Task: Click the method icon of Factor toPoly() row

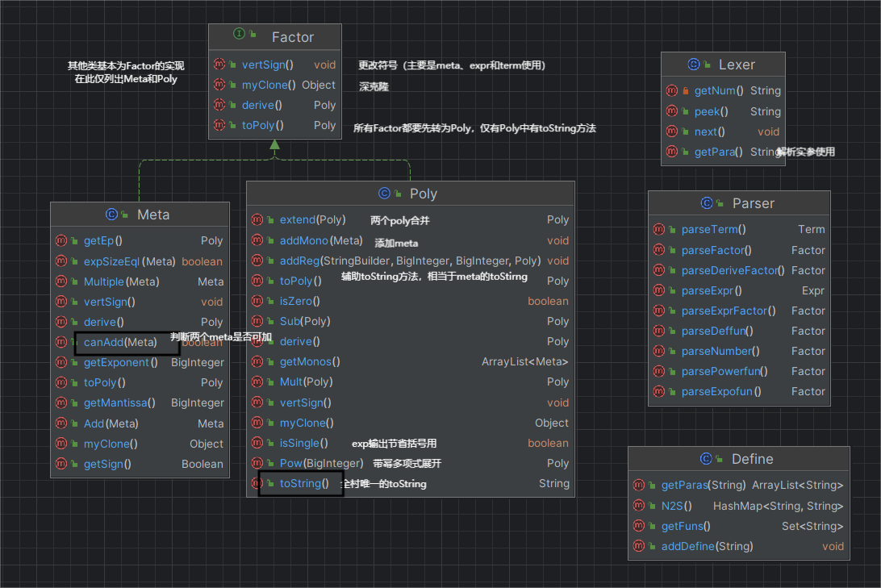Action: (219, 125)
